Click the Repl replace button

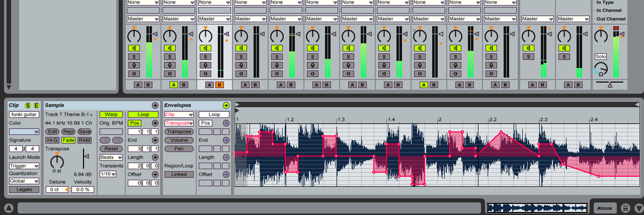click(68, 131)
